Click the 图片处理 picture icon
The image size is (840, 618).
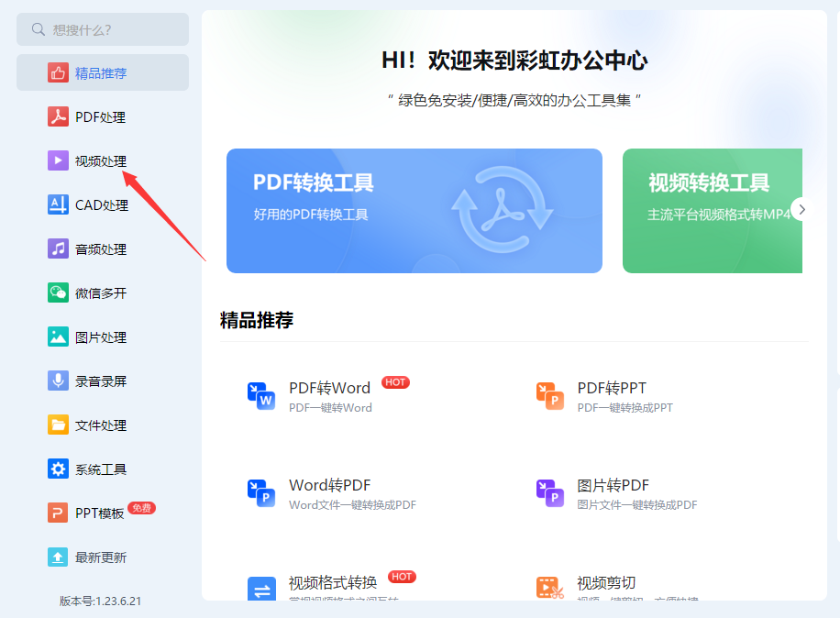pyautogui.click(x=58, y=337)
